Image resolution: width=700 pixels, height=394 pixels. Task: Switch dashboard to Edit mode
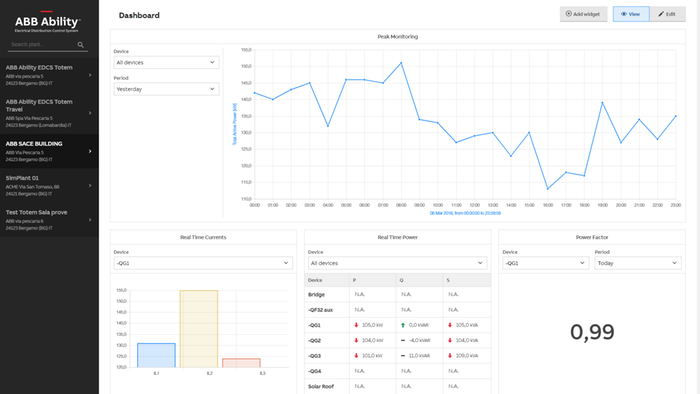click(x=667, y=14)
